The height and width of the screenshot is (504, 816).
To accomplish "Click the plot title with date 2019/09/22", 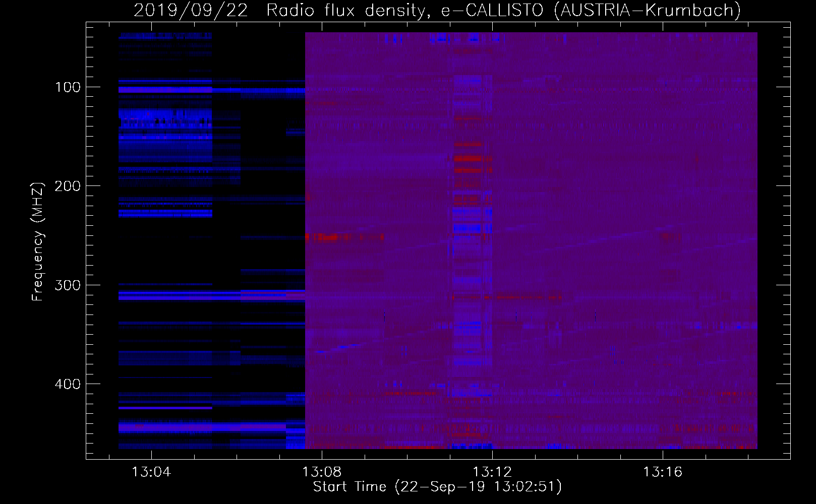I will [x=437, y=10].
